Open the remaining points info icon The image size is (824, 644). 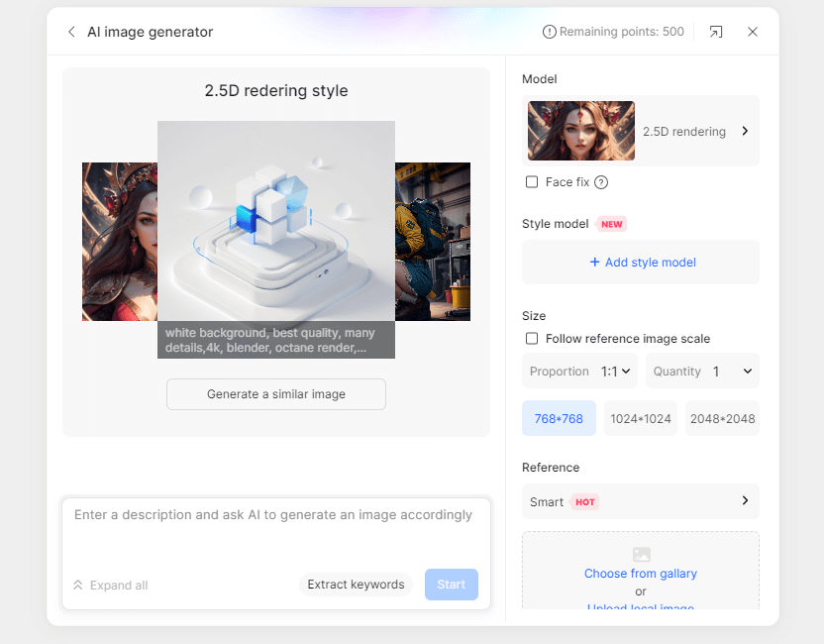(549, 32)
